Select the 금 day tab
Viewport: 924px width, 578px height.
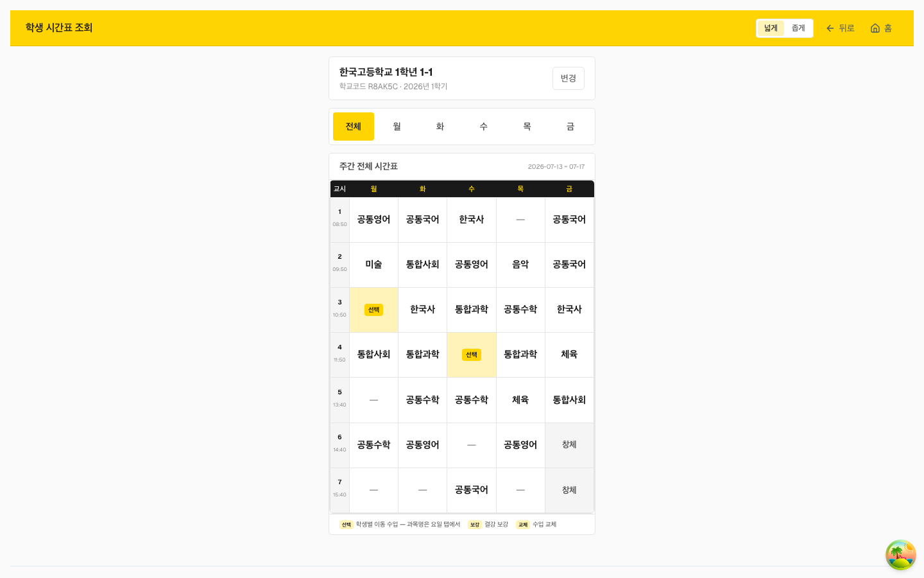570,127
